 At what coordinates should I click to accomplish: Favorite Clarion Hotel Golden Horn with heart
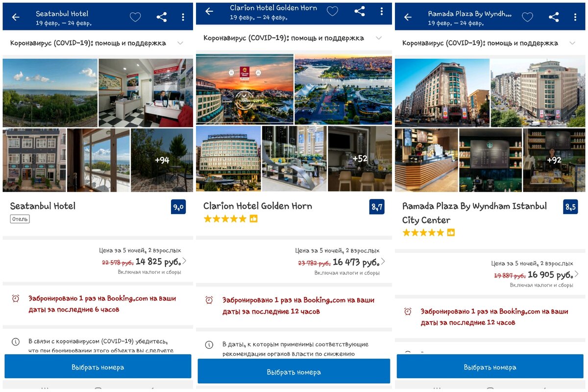click(x=332, y=11)
